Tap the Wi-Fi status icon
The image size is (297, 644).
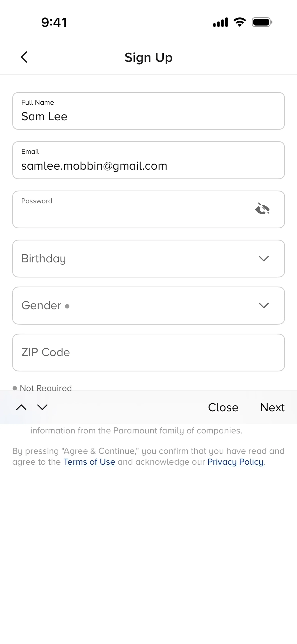coord(240,22)
